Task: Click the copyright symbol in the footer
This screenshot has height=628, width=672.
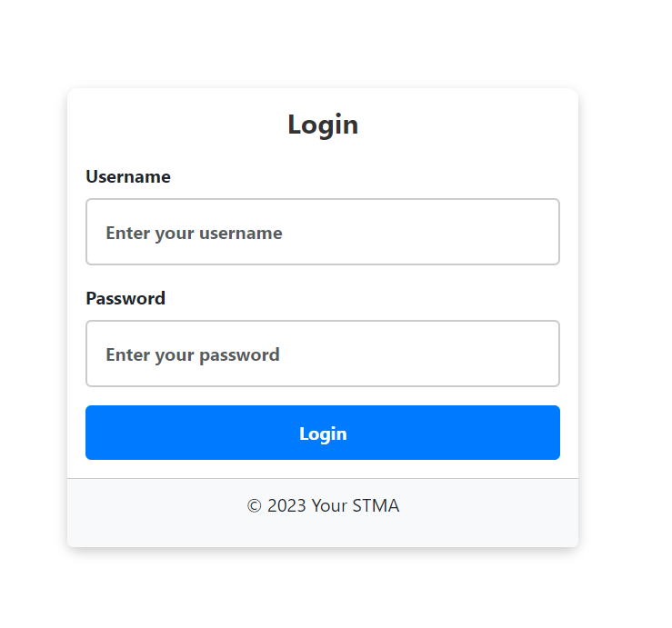Action: click(255, 505)
